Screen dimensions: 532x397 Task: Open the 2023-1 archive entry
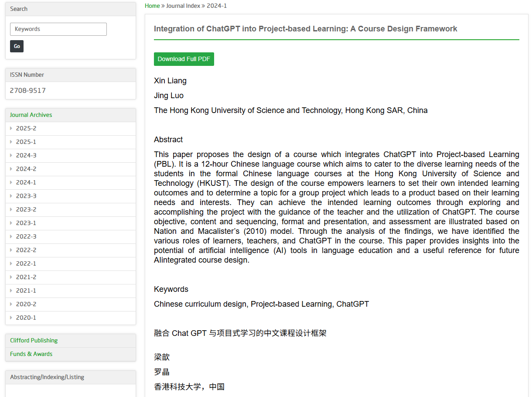(71, 223)
